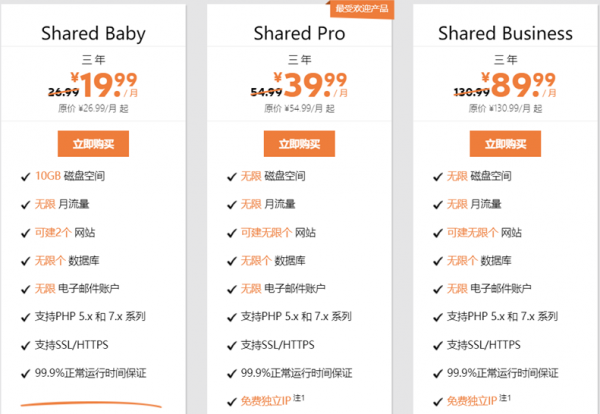Click the most popular product ribbon badge
600x414 pixels.
click(360, 8)
